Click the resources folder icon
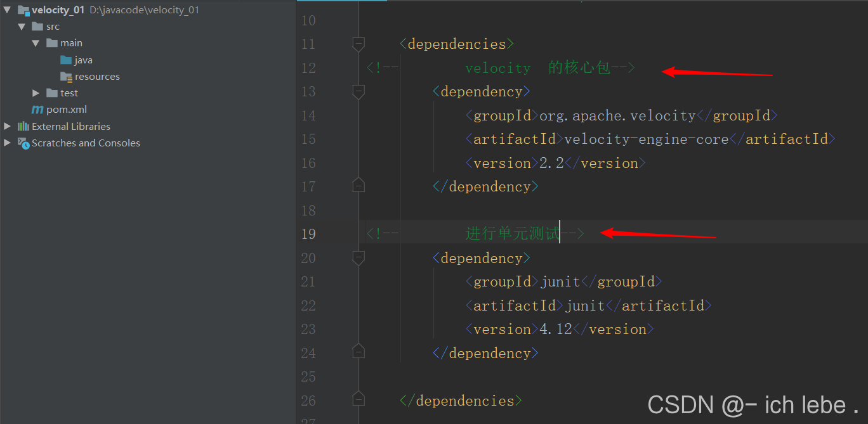 click(66, 77)
